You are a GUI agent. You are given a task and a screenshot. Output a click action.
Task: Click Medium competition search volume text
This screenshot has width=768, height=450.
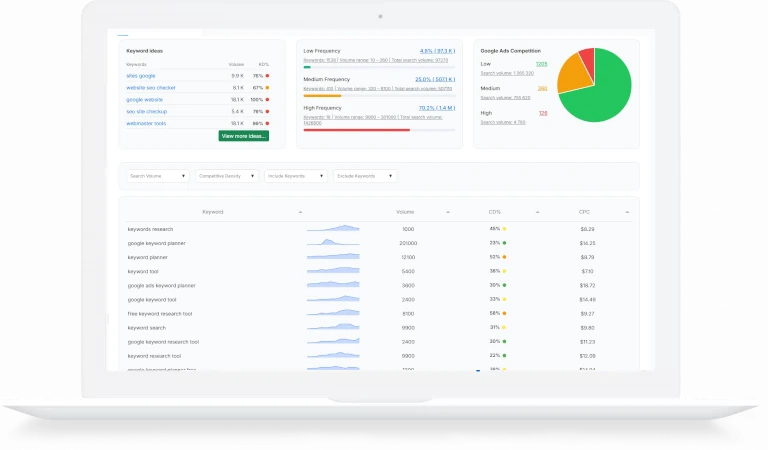(505, 97)
